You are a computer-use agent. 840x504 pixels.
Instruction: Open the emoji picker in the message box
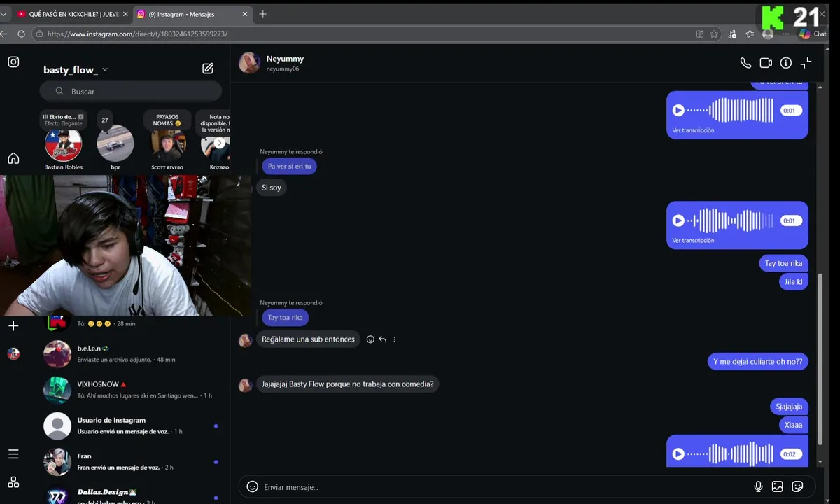coord(253,486)
